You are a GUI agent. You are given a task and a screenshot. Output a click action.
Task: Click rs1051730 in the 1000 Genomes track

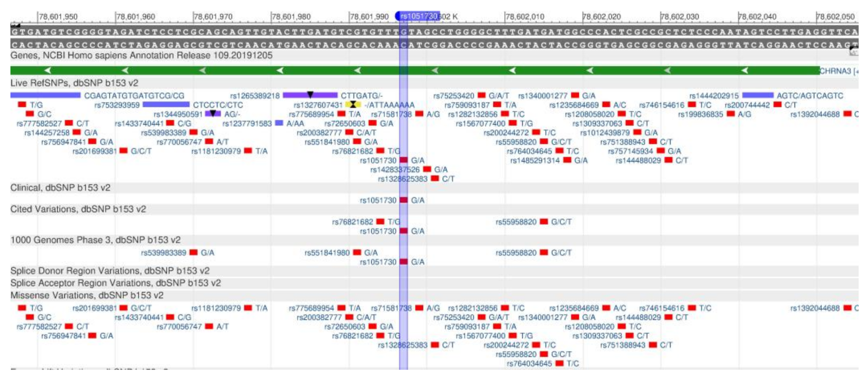378,262
